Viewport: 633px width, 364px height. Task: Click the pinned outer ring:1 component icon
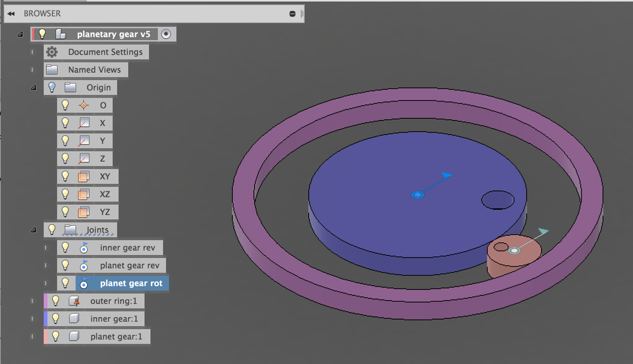click(74, 301)
